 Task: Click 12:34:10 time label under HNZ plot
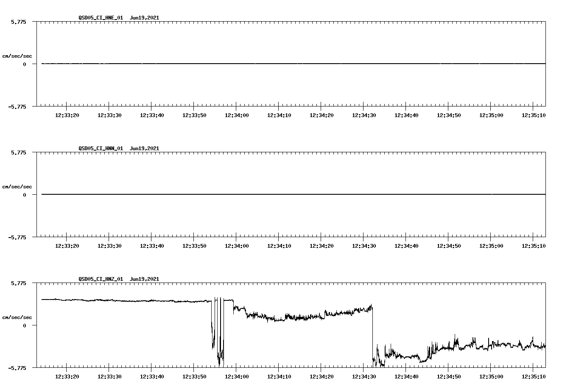279,377
